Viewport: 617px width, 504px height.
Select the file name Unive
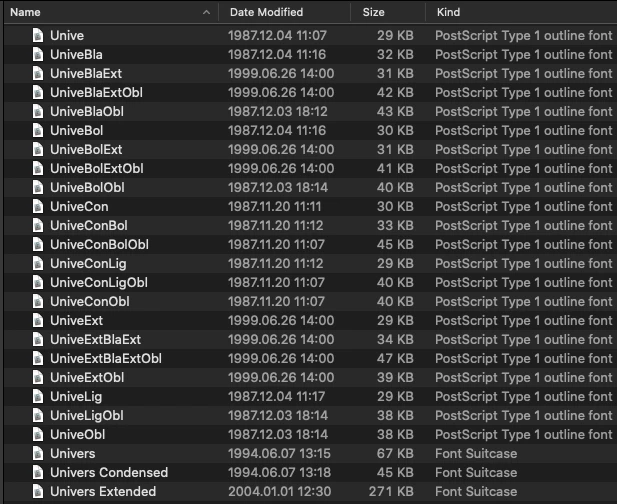point(67,35)
